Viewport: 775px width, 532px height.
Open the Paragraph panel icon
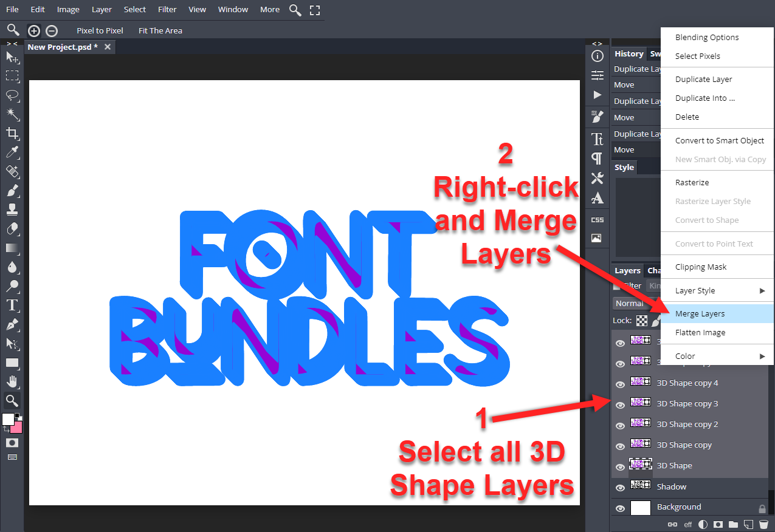click(598, 159)
